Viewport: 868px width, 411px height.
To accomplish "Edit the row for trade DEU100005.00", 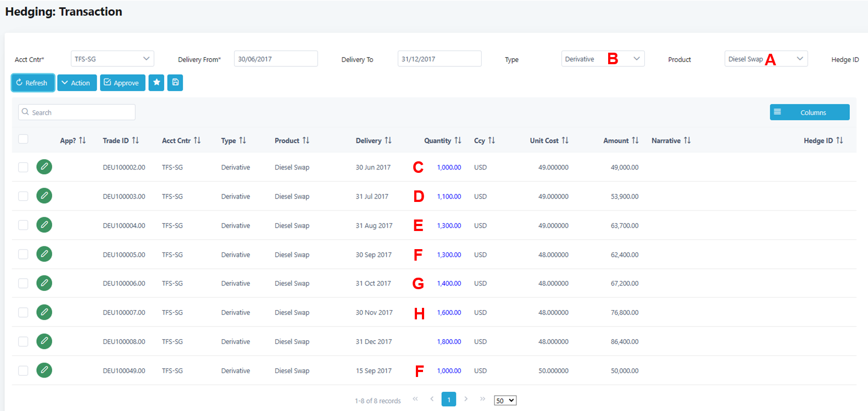I will [x=44, y=254].
